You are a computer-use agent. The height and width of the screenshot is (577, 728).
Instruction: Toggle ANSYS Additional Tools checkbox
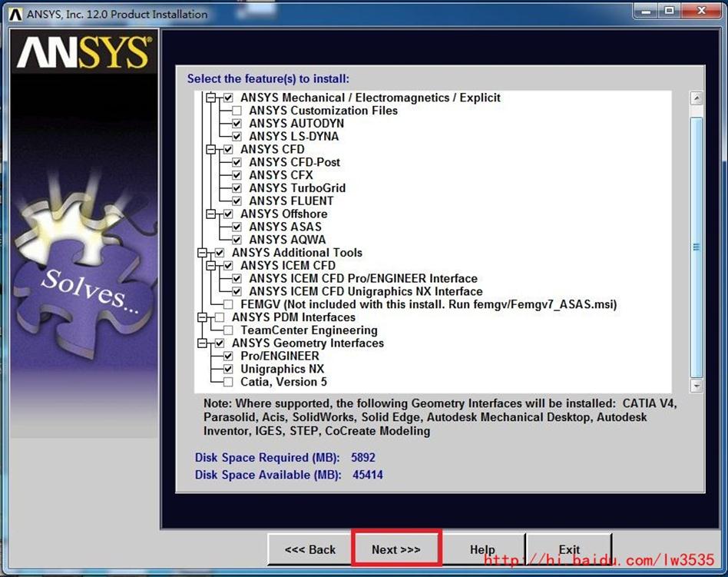pos(220,253)
